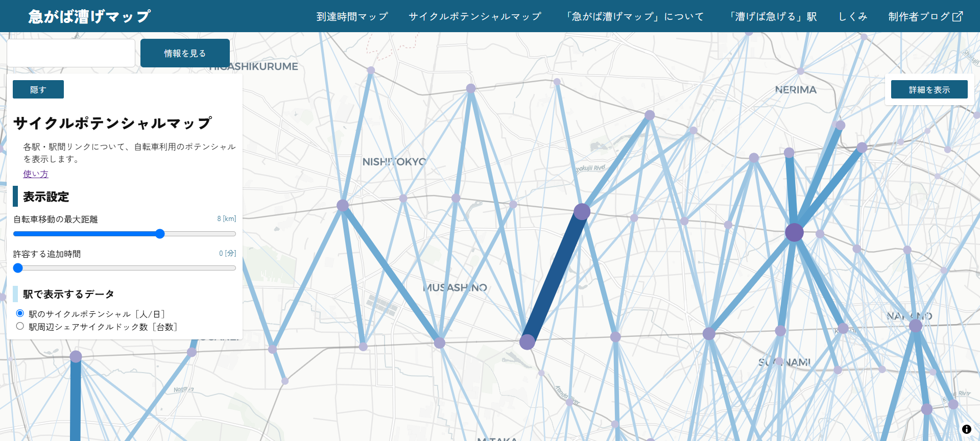Viewport: 980px width, 441px height.
Task: Open 「急がば漕げマップ」について page
Action: (x=635, y=16)
